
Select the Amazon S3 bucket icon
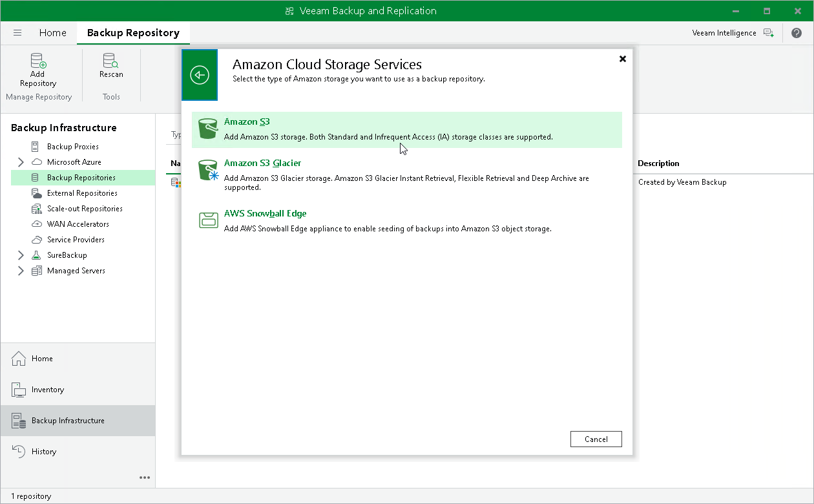pyautogui.click(x=208, y=129)
